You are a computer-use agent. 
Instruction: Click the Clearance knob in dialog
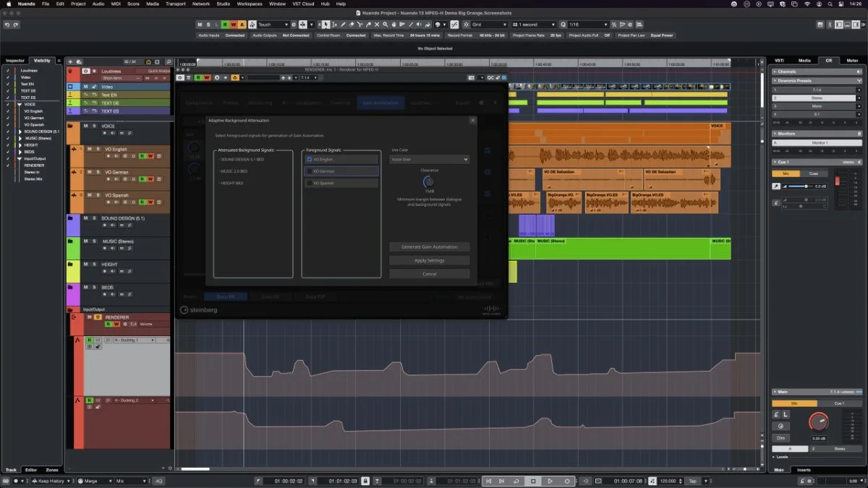[429, 181]
